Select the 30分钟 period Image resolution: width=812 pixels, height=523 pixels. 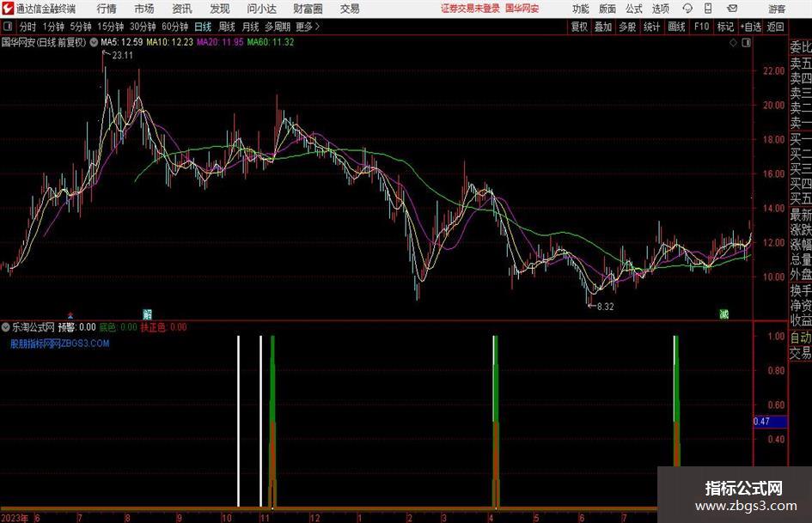(x=143, y=27)
